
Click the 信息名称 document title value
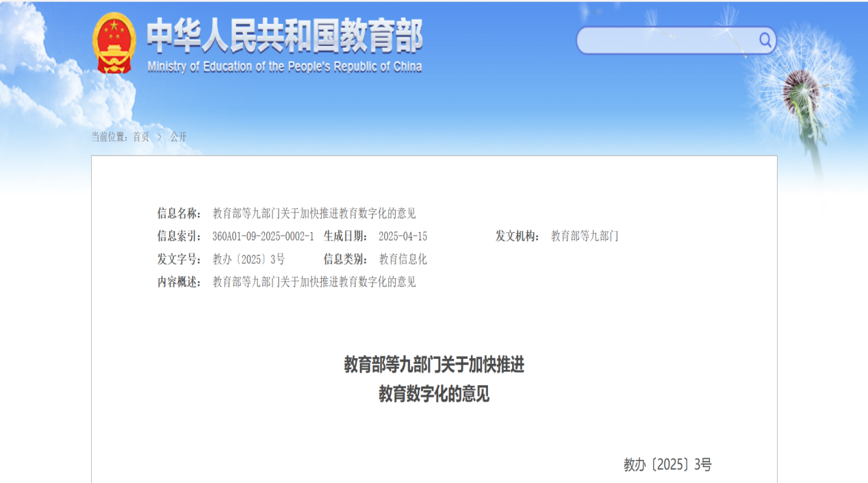coord(314,214)
